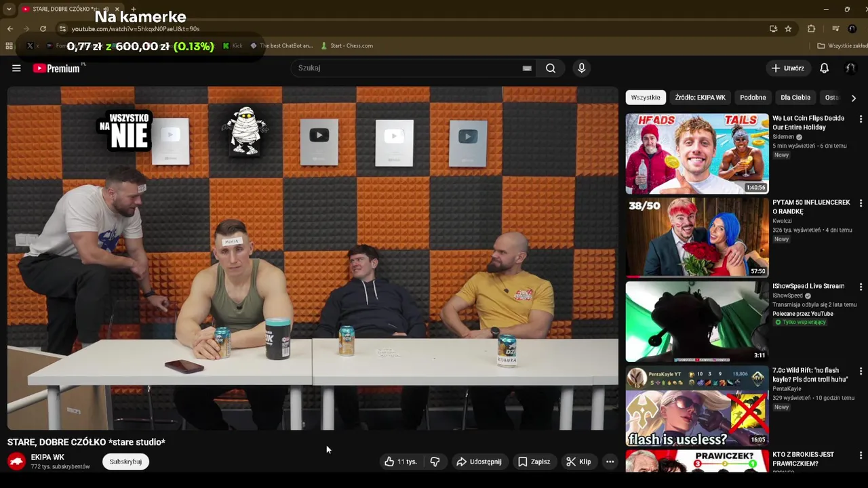Reload the page in the browser

tap(43, 28)
